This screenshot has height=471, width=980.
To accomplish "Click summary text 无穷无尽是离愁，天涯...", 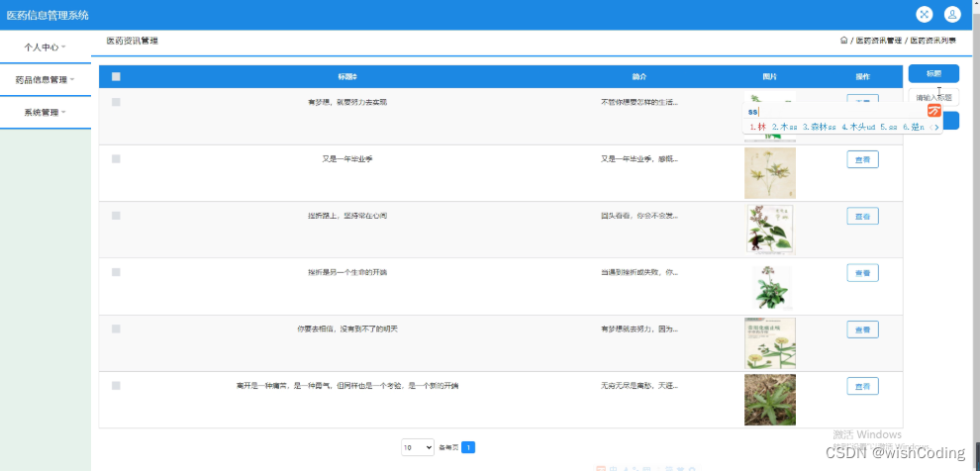I will [638, 386].
